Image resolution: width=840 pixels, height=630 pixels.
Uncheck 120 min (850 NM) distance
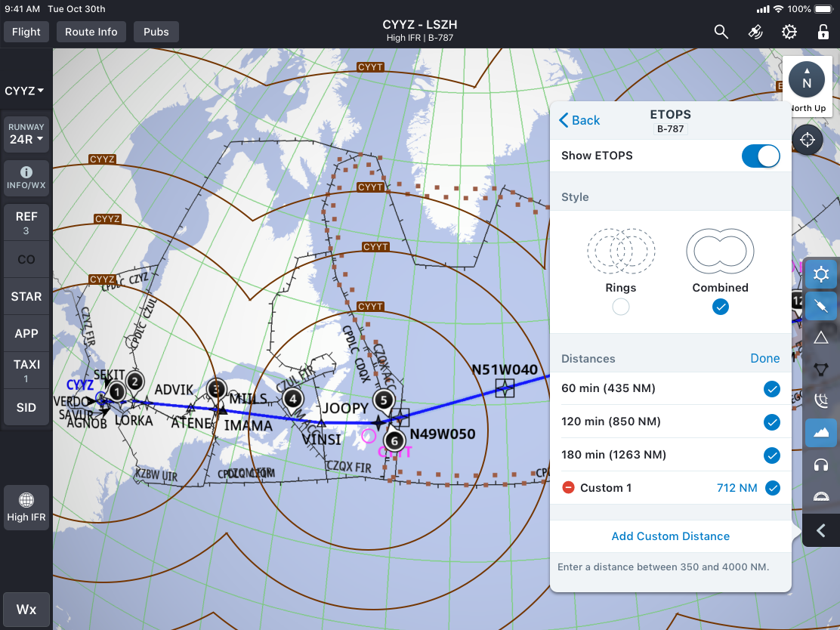pyautogui.click(x=772, y=422)
